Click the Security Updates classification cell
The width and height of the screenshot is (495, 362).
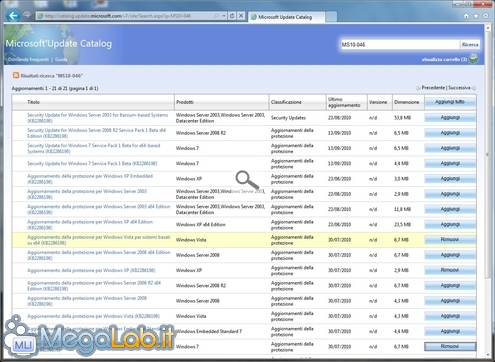coord(288,118)
